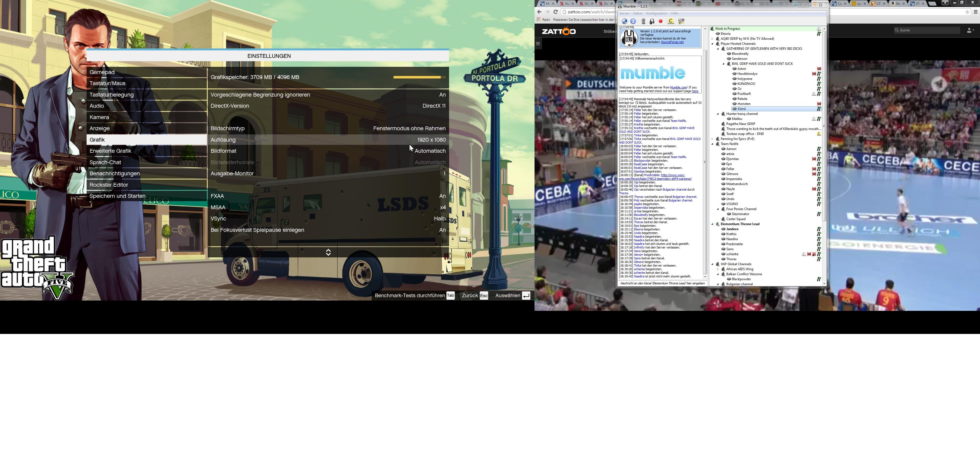
Task: Deafen yourself with Mumble headphones icon
Action: [652, 21]
